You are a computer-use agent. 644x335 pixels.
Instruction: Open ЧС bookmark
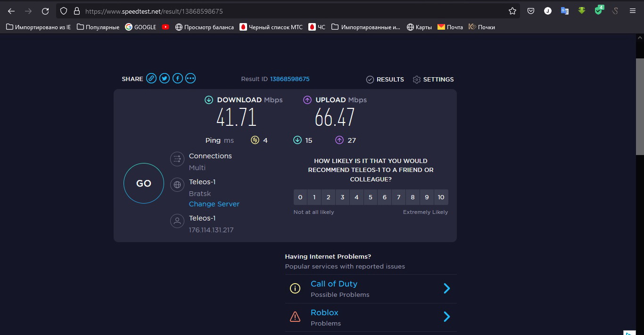317,27
